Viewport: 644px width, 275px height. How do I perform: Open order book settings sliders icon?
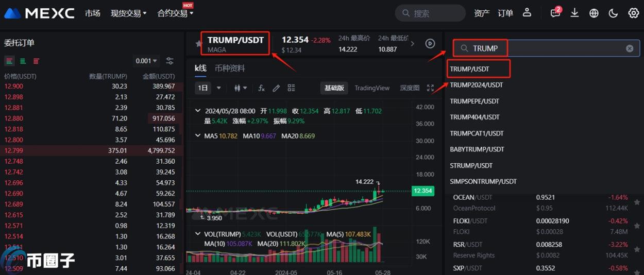170,61
